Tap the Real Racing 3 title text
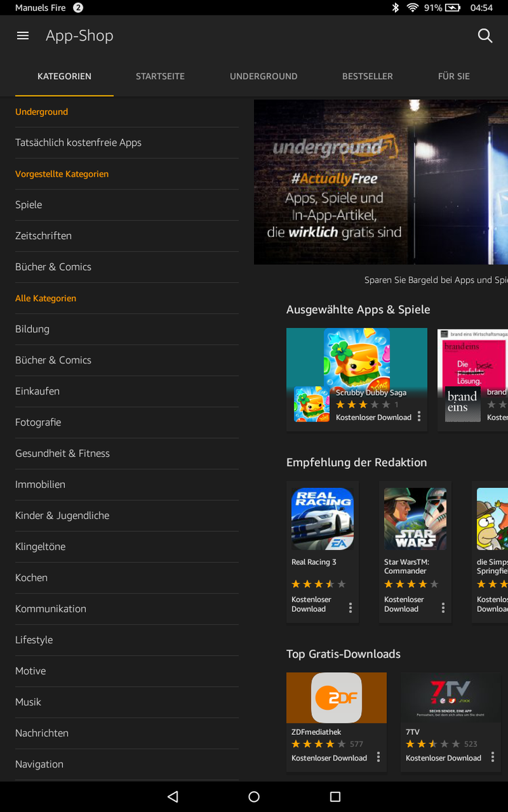The width and height of the screenshot is (508, 812). [x=314, y=562]
